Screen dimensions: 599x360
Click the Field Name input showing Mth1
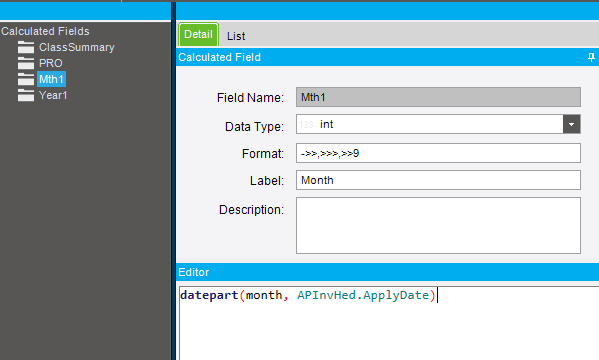coord(438,97)
